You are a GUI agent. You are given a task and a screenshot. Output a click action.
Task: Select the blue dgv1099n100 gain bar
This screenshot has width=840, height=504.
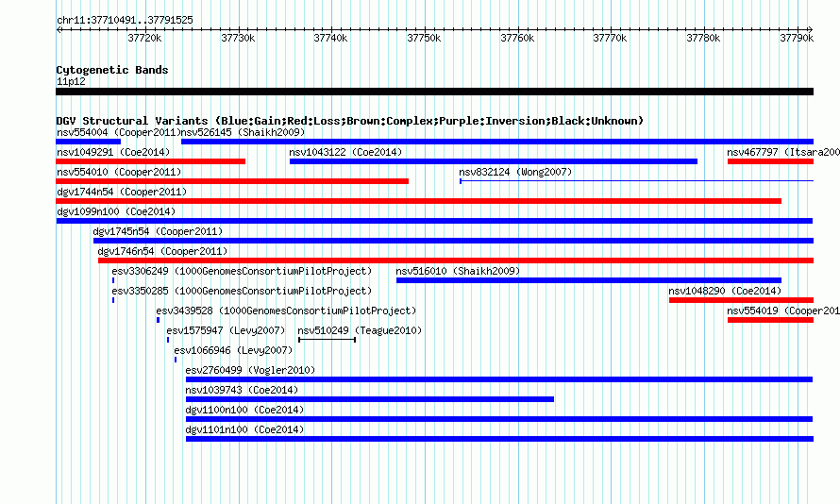(434, 221)
